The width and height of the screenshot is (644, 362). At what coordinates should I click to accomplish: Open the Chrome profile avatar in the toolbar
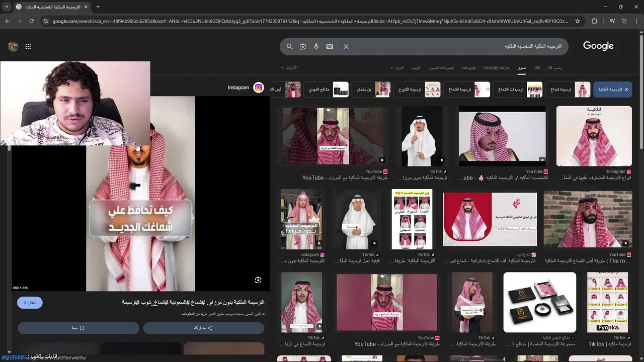[624, 21]
